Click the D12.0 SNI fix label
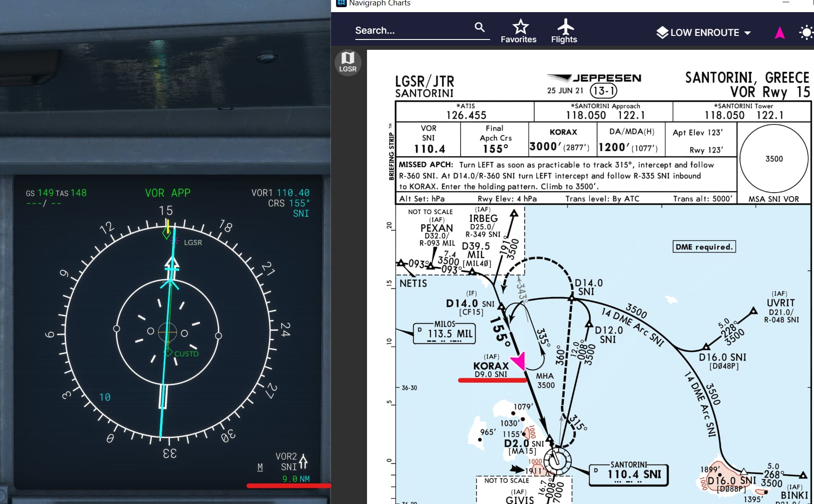The width and height of the screenshot is (814, 504). click(609, 335)
